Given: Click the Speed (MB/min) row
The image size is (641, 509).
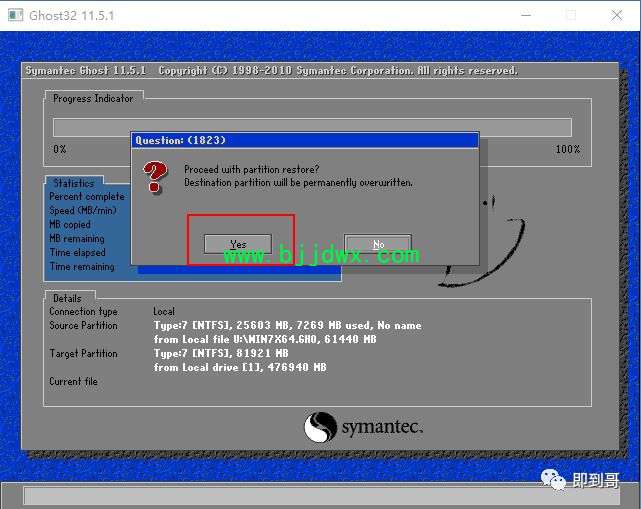Looking at the screenshot, I should [83, 211].
